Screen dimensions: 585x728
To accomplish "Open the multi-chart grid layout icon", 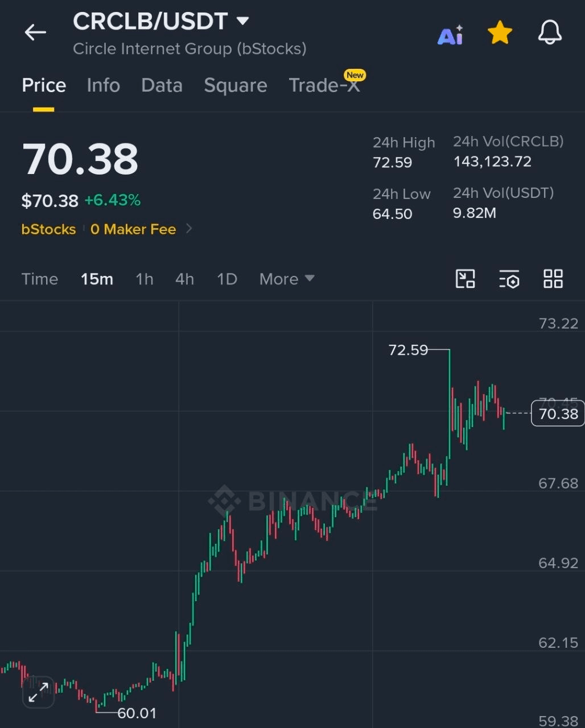I will pyautogui.click(x=553, y=279).
